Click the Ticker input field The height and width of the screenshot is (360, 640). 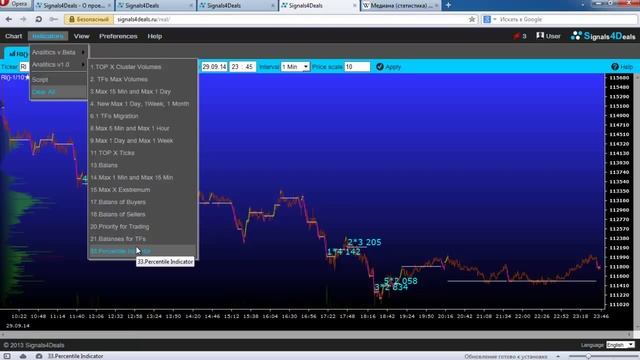24,67
